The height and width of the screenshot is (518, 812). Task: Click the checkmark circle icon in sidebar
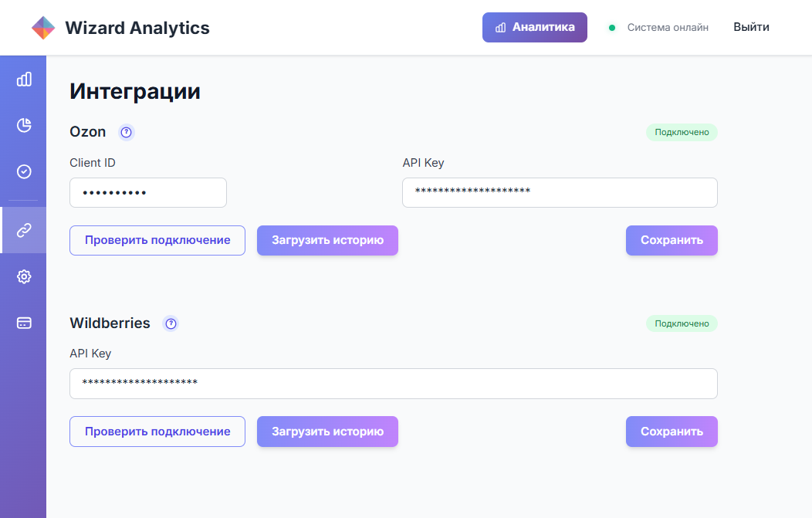(23, 171)
